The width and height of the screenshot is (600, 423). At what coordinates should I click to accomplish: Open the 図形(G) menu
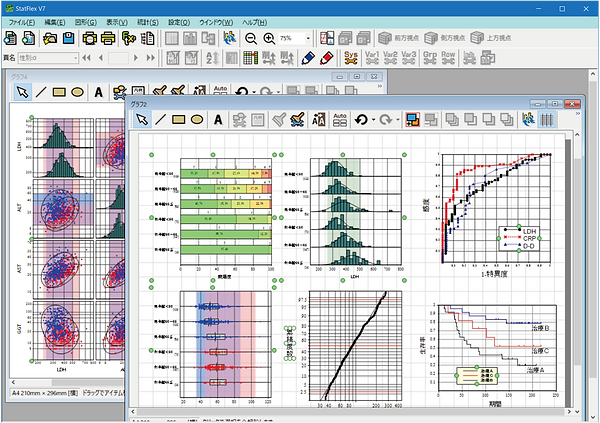85,23
